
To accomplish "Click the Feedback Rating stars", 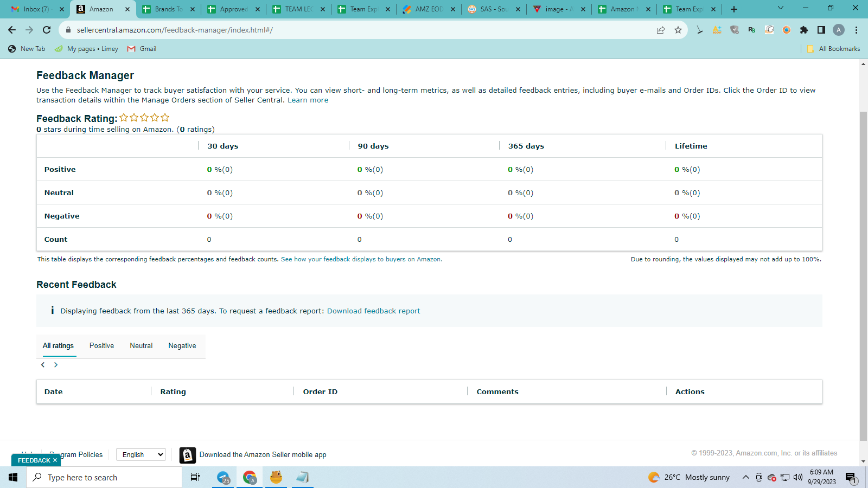I will [144, 118].
